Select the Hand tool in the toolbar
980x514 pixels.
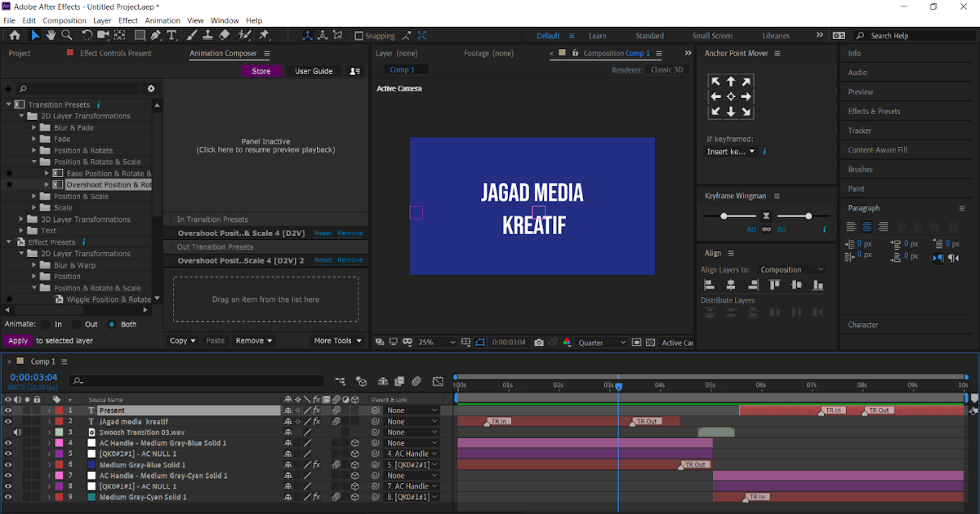pyautogui.click(x=51, y=35)
